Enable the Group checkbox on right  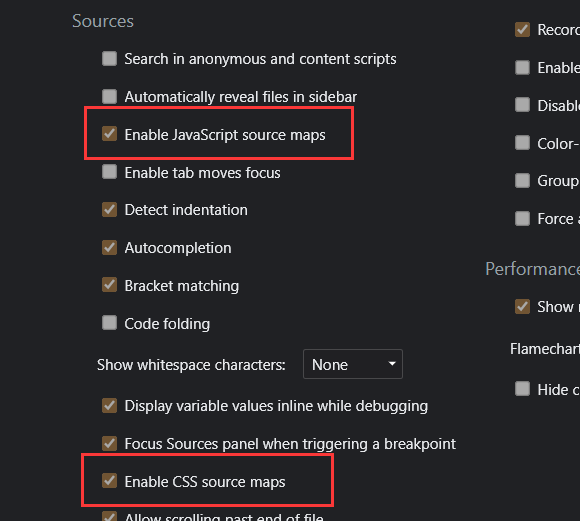(x=522, y=181)
